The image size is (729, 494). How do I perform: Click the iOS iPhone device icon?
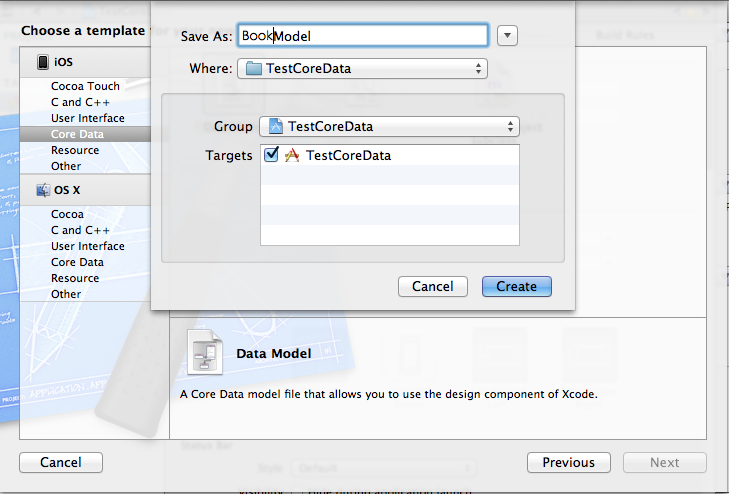[43, 62]
